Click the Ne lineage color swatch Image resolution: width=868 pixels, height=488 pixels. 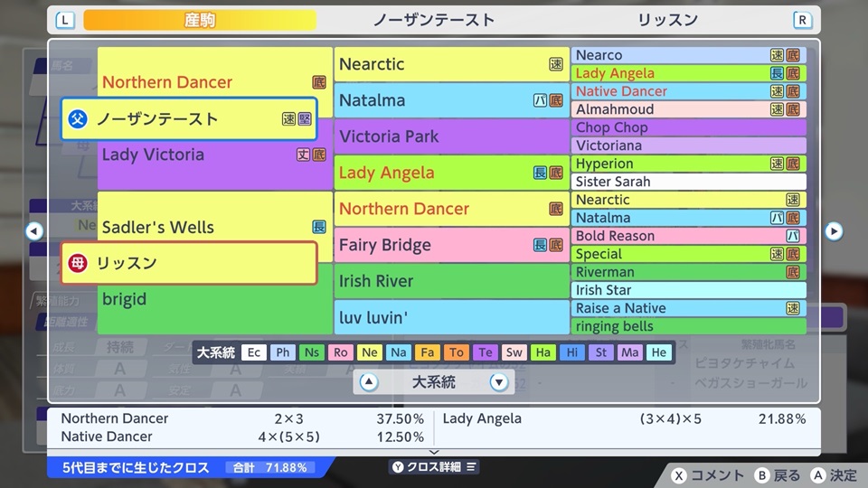tap(370, 352)
